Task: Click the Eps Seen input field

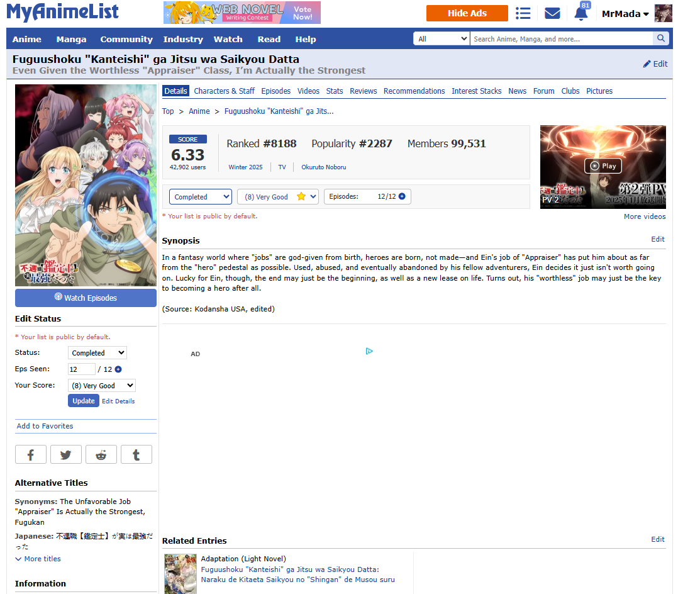Action: 81,369
